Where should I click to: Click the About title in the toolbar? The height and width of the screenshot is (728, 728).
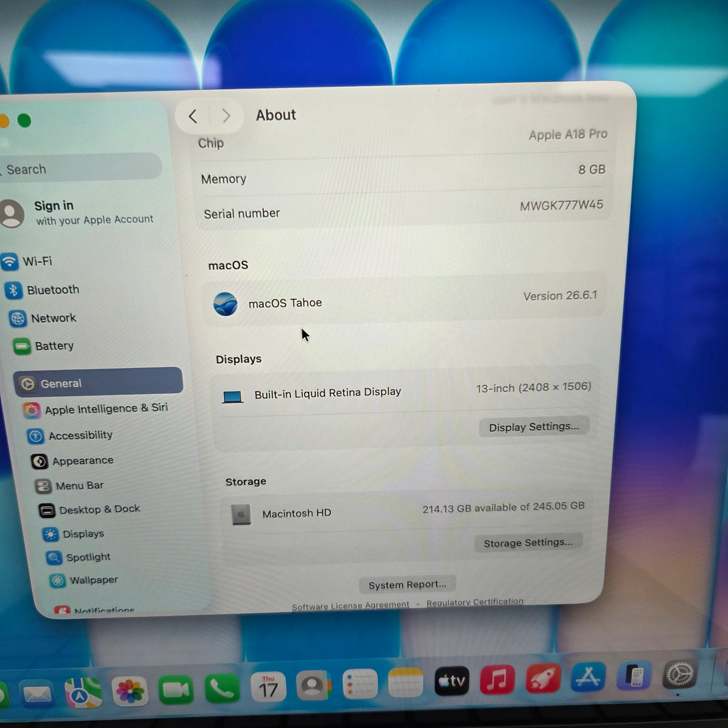pyautogui.click(x=276, y=115)
